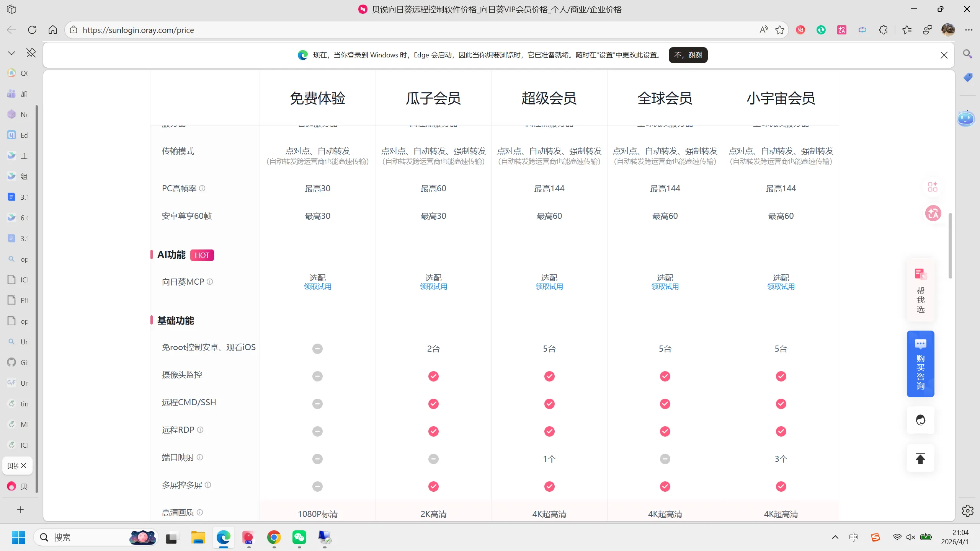Click 领取试用 link under 瓜子会员 column

pyautogui.click(x=433, y=286)
